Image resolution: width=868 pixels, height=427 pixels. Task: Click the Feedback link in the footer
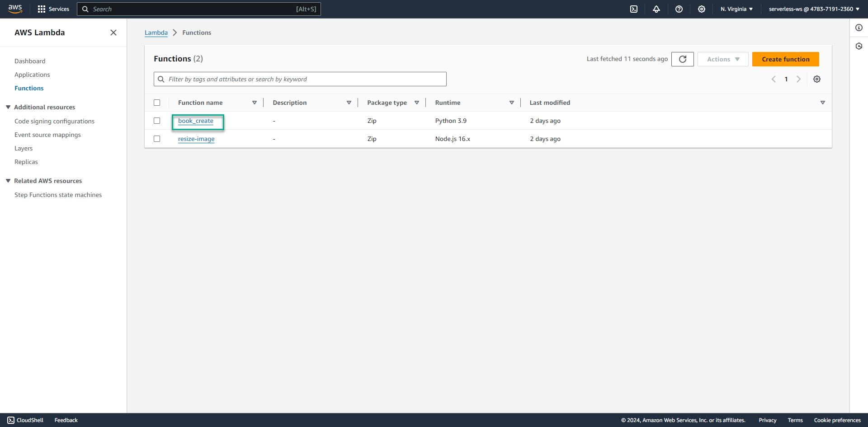pos(66,420)
